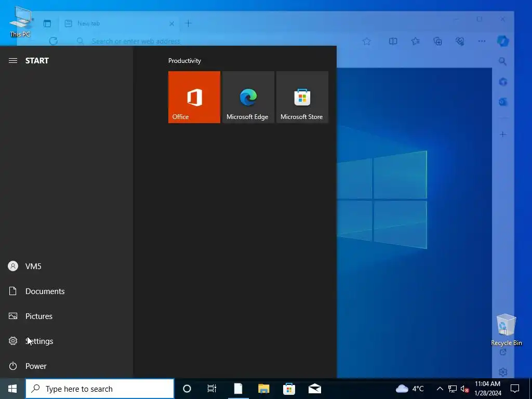Open the Microsoft Store tile

click(302, 97)
